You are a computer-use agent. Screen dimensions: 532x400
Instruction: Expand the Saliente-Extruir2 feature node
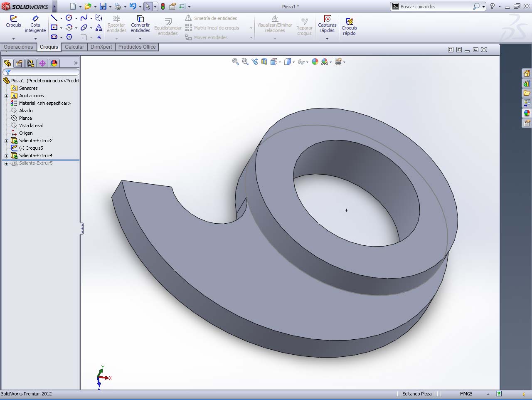[6, 141]
